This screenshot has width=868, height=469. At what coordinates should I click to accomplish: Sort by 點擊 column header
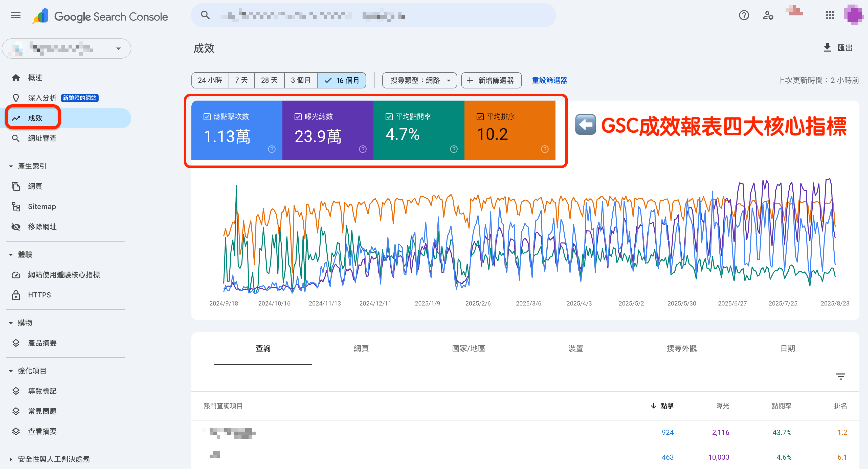coord(662,406)
